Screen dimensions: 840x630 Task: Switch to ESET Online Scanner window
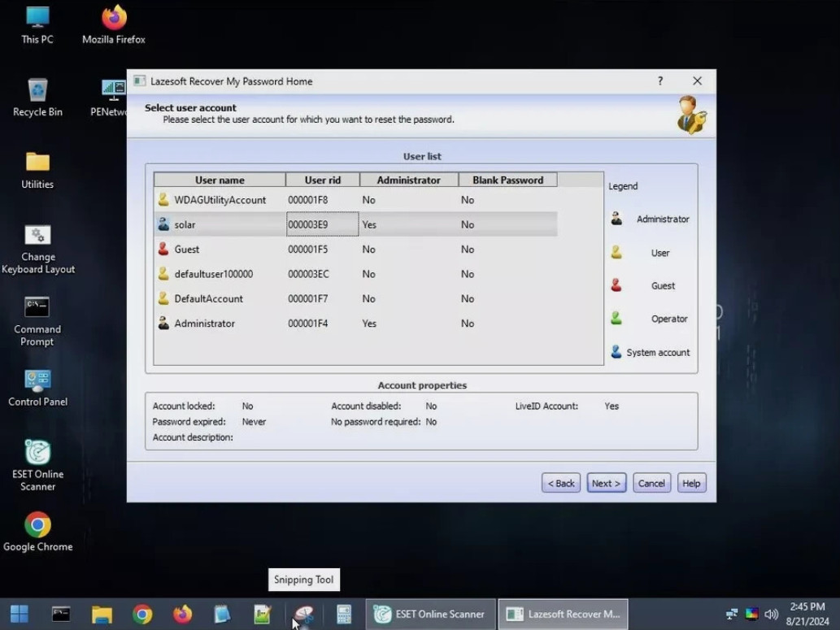click(x=430, y=614)
